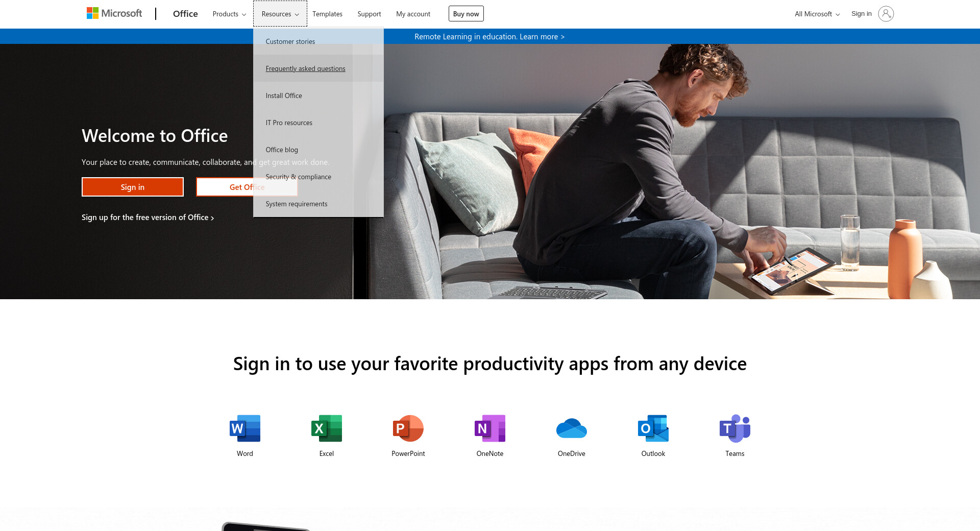Expand the All Microsoft dropdown
Viewport: 980px width, 531px height.
(817, 14)
